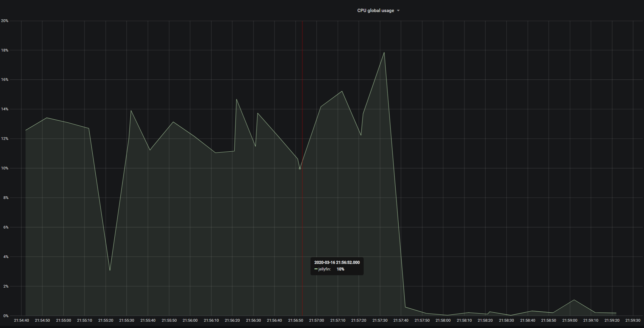Screen dimensions: 644x328
Task: Click the 10% y-axis label
Action: click(5, 168)
